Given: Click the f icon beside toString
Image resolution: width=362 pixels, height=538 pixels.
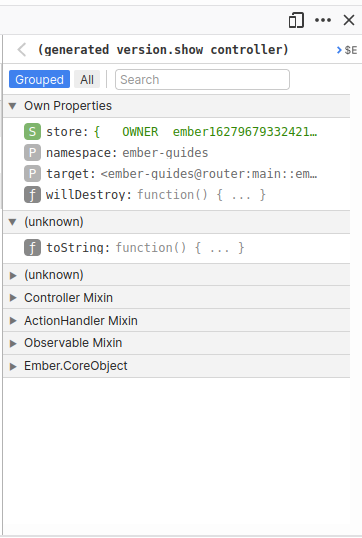Looking at the screenshot, I should click(32, 248).
